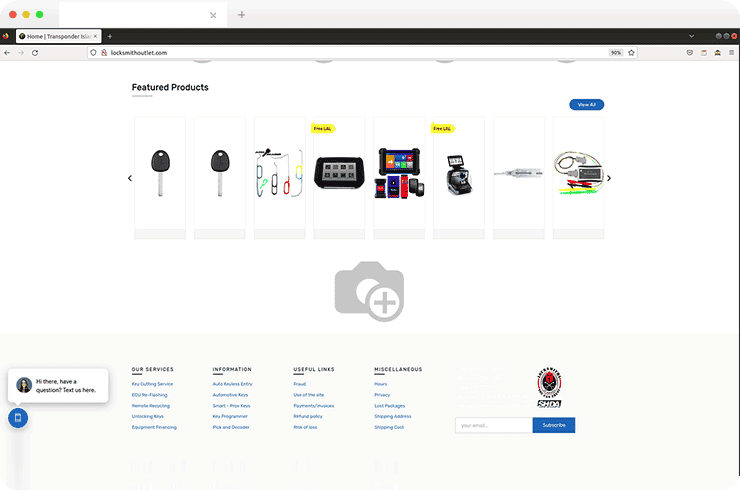Screen dimensions: 740x490
Task: Open the Key Cutting Service link
Action: 152,384
